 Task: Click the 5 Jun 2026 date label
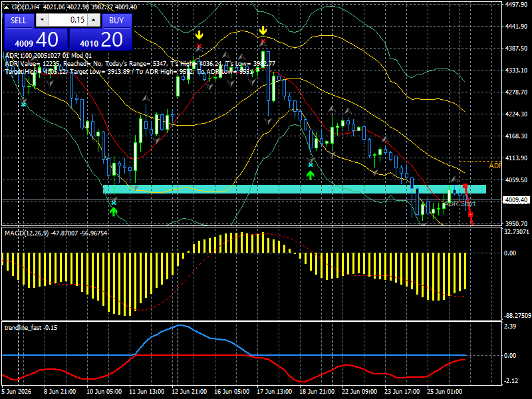[x=16, y=392]
